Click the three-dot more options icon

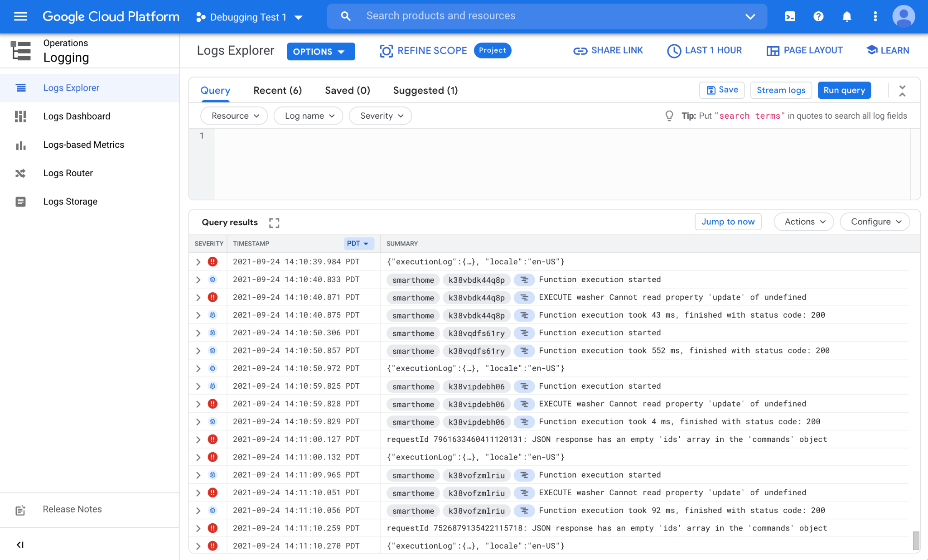click(x=875, y=17)
